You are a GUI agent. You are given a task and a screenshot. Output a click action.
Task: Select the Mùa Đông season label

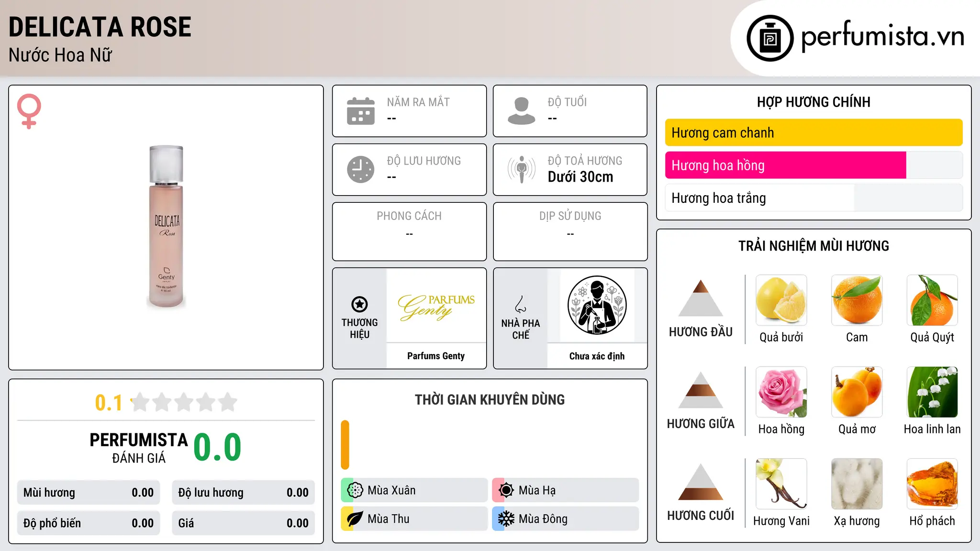(x=543, y=519)
